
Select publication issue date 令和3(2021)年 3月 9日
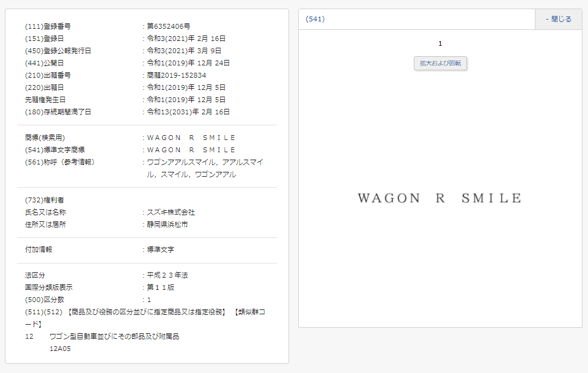pos(184,51)
